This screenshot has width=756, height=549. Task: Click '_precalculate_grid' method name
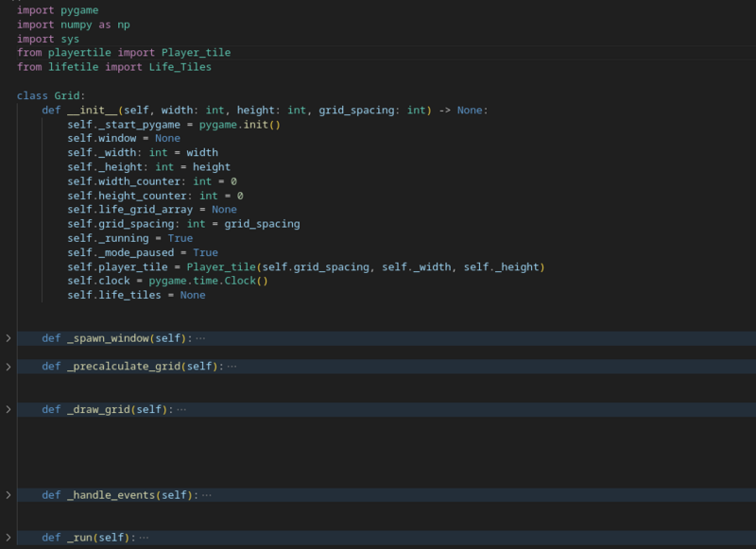(124, 367)
